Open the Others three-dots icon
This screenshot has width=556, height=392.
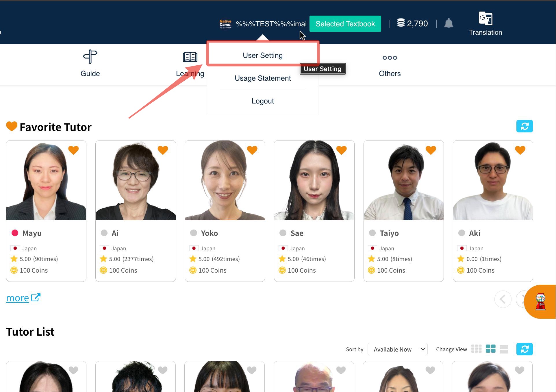[x=390, y=58]
